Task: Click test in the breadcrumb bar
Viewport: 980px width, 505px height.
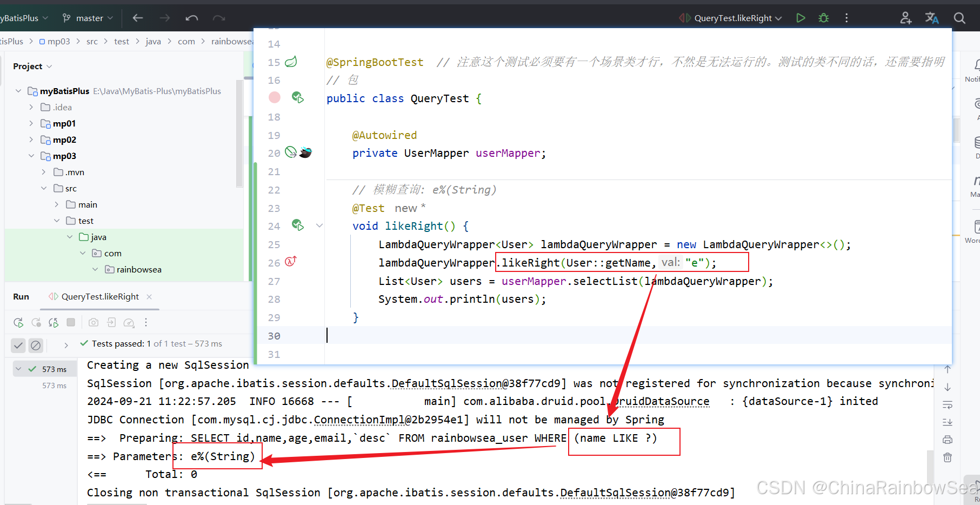Action: pyautogui.click(x=122, y=41)
